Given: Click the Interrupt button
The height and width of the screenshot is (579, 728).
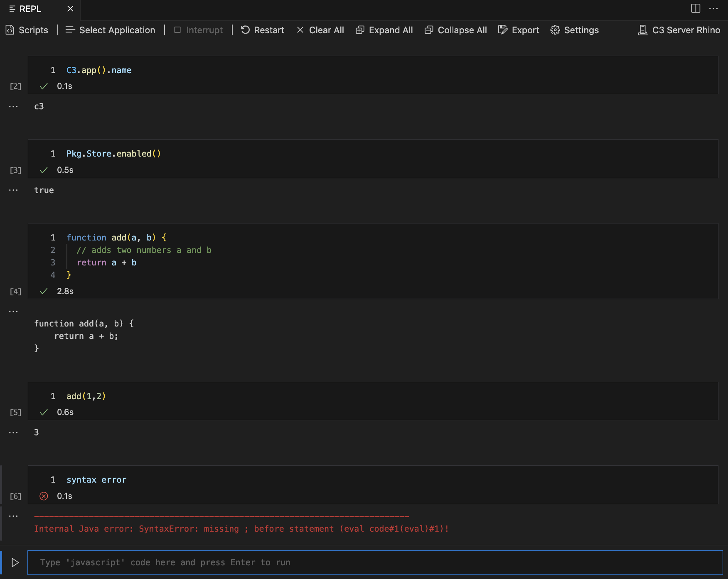Looking at the screenshot, I should click(198, 30).
